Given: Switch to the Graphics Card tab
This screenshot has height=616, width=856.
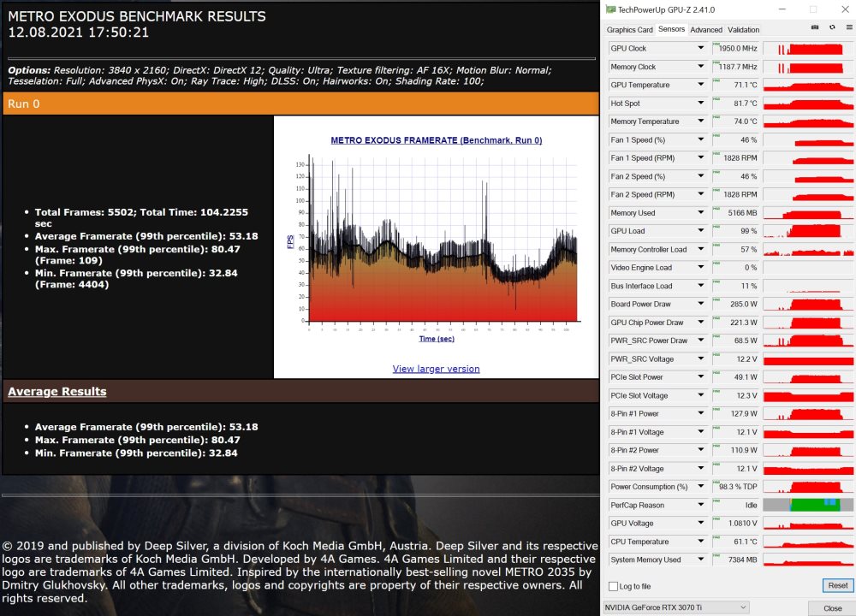Looking at the screenshot, I should [x=629, y=30].
